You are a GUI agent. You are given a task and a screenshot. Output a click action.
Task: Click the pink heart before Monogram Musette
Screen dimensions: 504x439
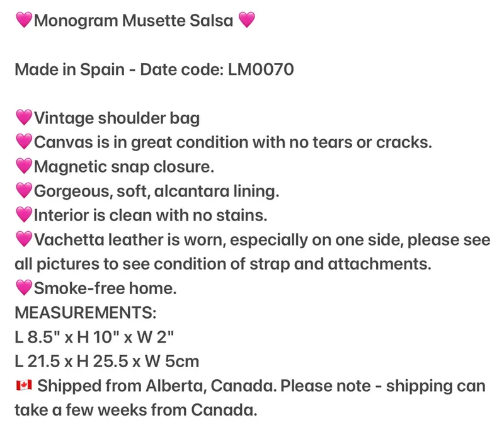[x=24, y=20]
